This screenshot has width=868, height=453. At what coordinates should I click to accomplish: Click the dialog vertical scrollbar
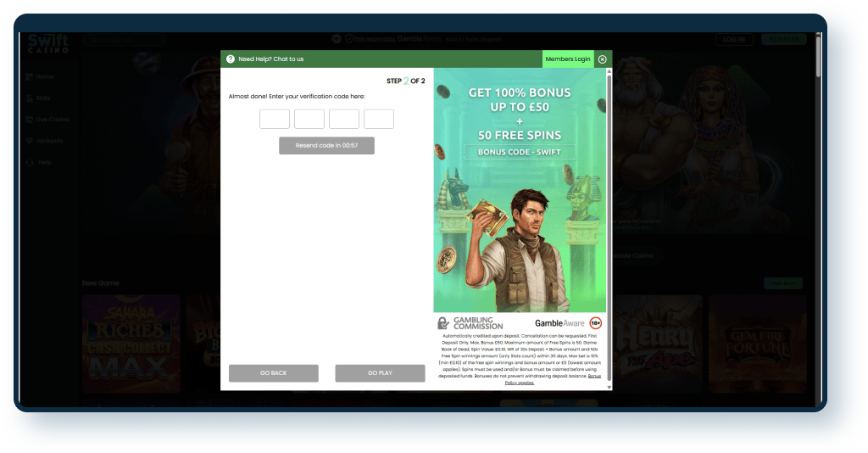tap(609, 227)
